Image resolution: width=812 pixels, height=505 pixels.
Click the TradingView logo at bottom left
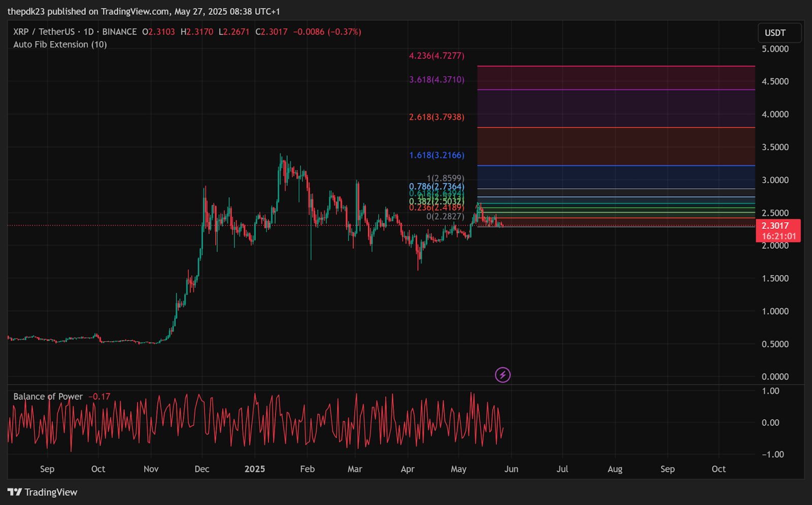tap(43, 492)
